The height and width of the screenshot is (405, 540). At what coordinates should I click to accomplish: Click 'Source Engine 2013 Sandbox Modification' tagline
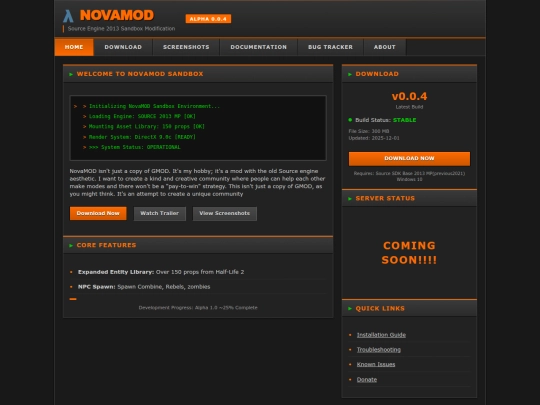pyautogui.click(x=121, y=29)
